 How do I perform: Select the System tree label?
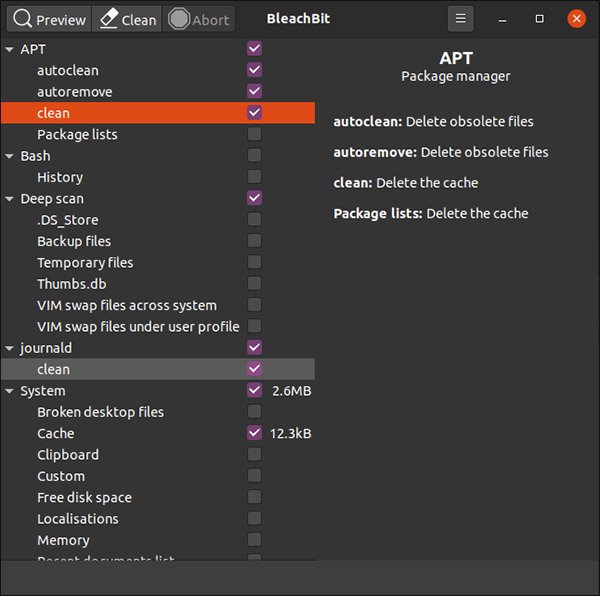[43, 391]
